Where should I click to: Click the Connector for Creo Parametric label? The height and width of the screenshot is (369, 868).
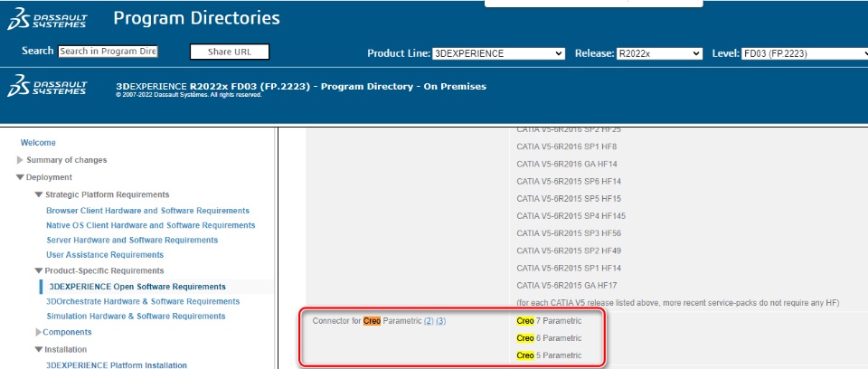tap(367, 321)
